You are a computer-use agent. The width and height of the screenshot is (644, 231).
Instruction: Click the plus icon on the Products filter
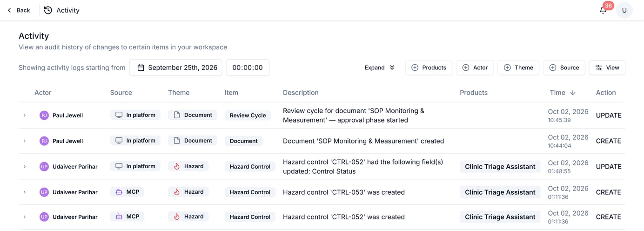(415, 68)
